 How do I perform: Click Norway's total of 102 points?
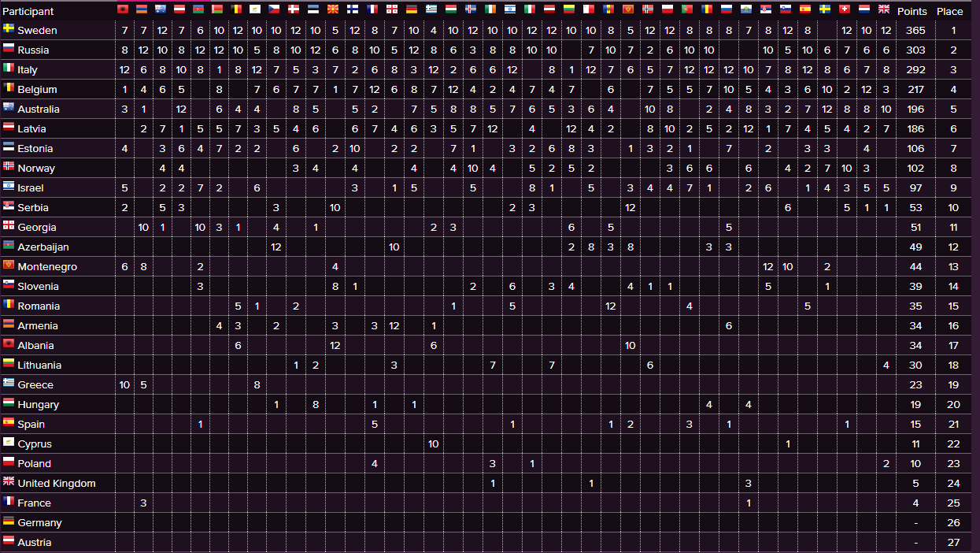point(915,168)
